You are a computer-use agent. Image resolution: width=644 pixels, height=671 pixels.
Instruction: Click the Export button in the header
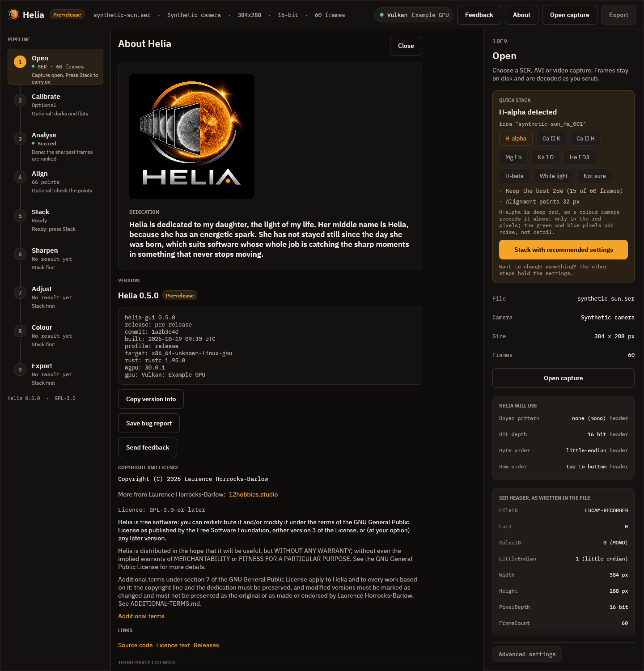tap(619, 15)
